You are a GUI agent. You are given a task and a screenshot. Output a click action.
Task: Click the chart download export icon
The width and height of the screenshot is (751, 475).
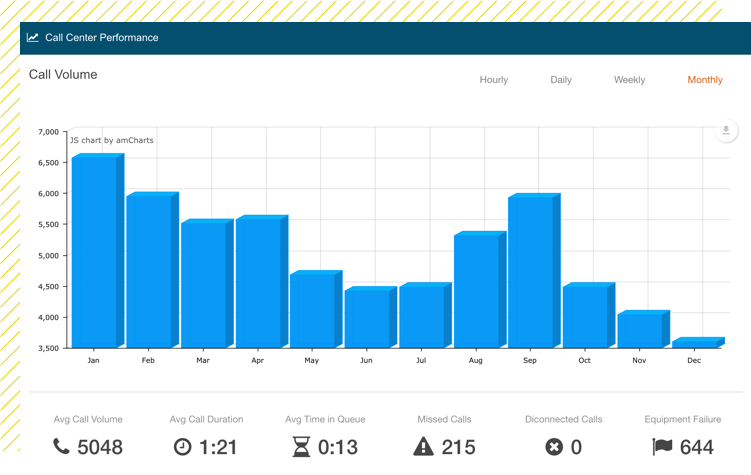[726, 130]
